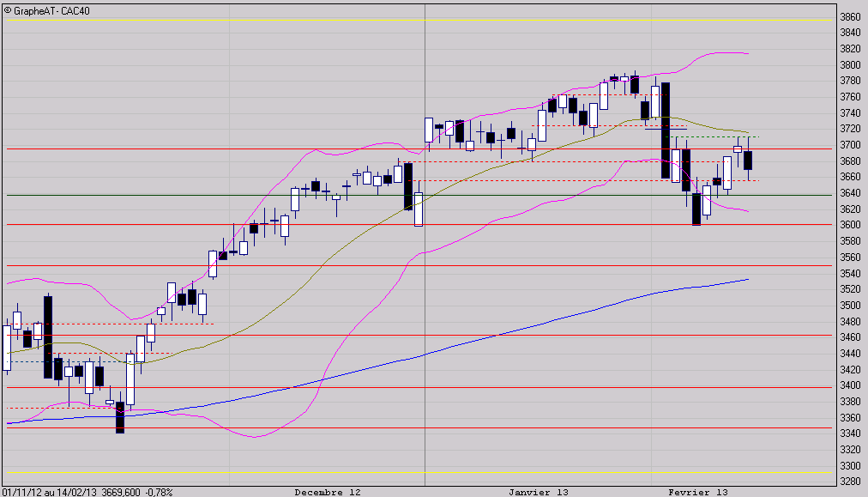The height and width of the screenshot is (497, 868).
Task: Click the 3300 price axis label
Action: (x=850, y=465)
